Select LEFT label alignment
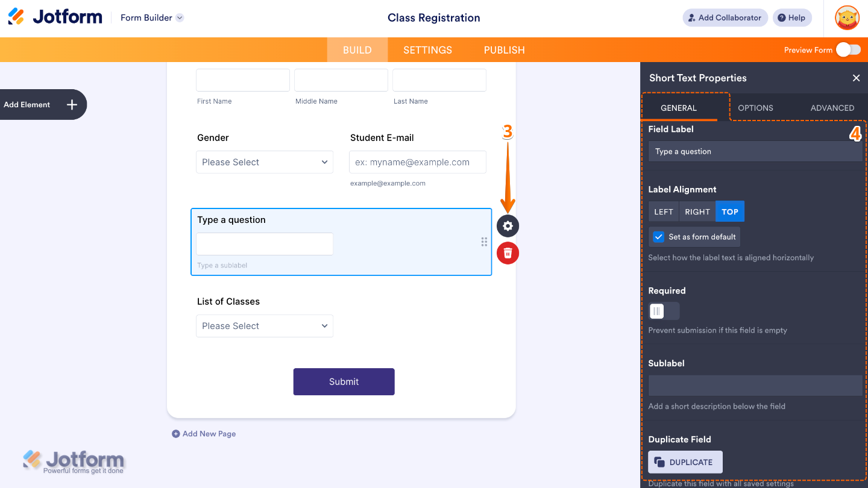The height and width of the screenshot is (488, 868). click(x=664, y=211)
